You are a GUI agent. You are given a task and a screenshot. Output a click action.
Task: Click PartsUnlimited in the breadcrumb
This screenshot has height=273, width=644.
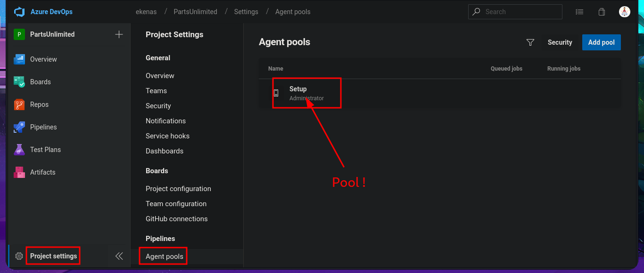pyautogui.click(x=195, y=12)
